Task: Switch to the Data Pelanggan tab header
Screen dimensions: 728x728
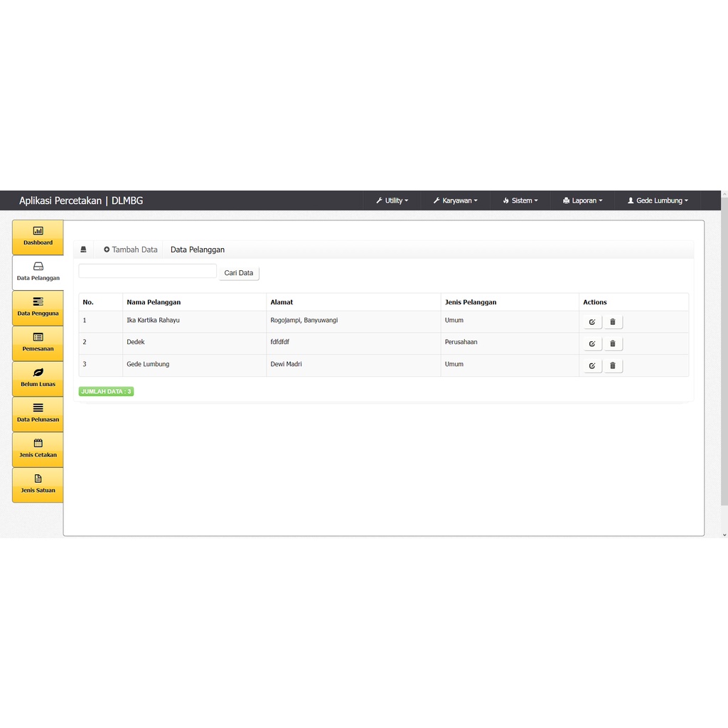Action: point(198,250)
